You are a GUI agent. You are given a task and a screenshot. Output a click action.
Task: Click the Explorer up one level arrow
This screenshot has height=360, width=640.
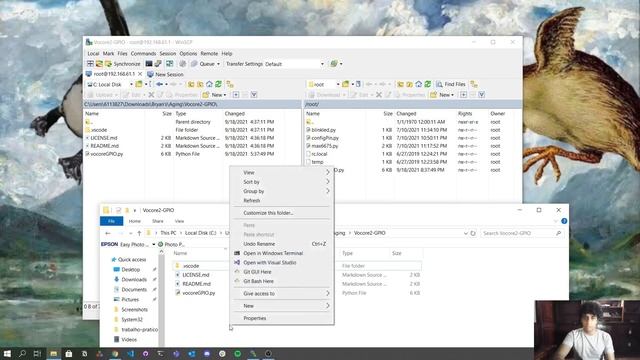139,233
